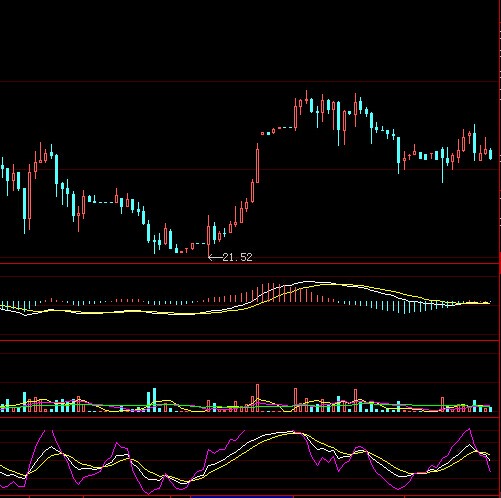Click the red marker on the right edge scale
Image resolution: width=501 pixels, height=498 pixels.
(x=500, y=263)
